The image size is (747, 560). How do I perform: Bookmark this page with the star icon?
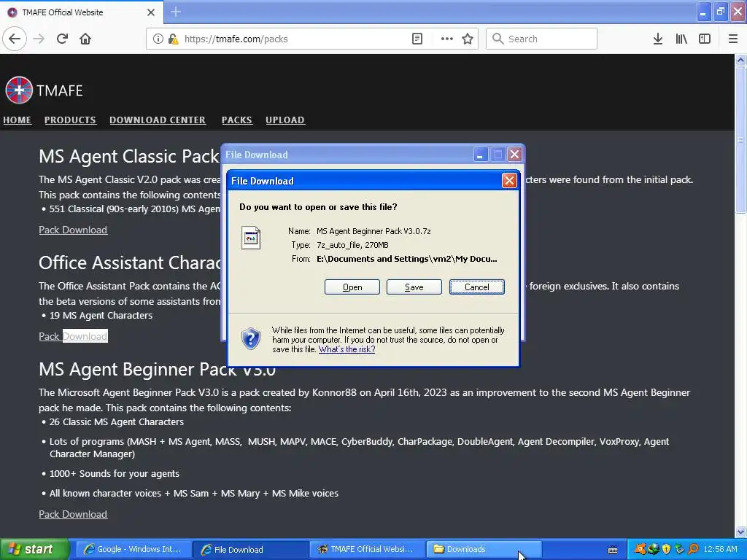tap(468, 39)
